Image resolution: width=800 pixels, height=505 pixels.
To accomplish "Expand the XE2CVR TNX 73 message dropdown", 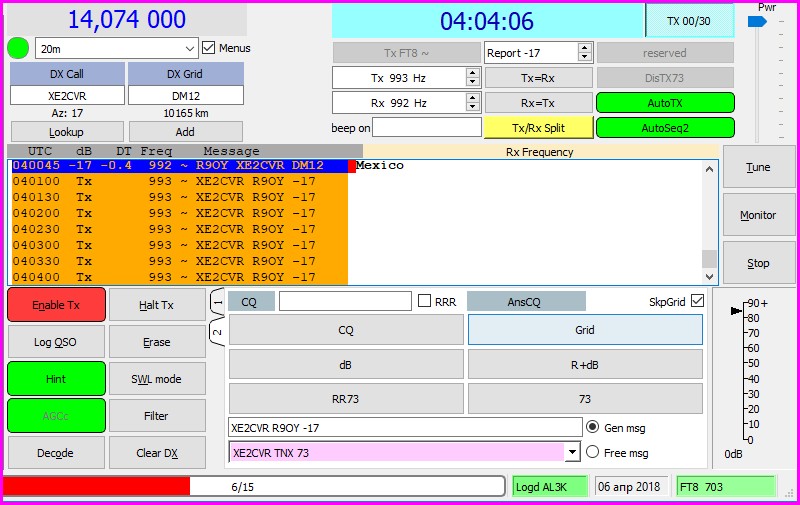I will click(572, 452).
